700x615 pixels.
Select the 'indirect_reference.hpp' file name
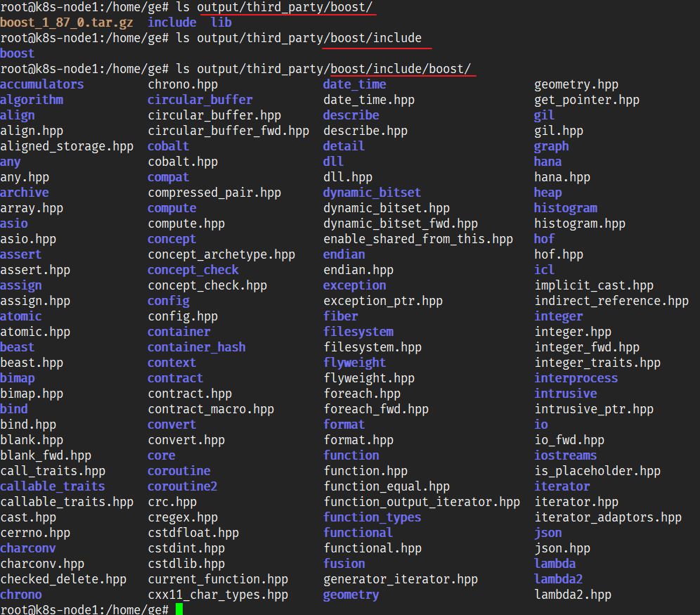tap(611, 301)
